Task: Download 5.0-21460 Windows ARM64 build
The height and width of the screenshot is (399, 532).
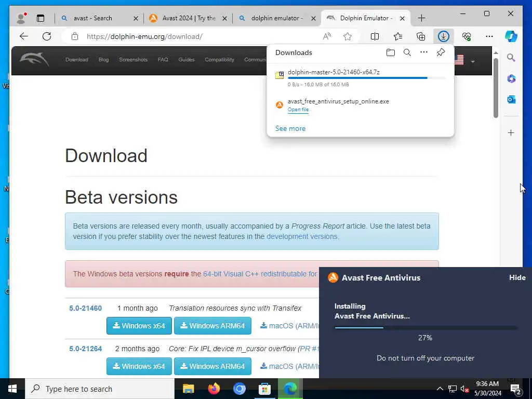Action: [x=212, y=326]
